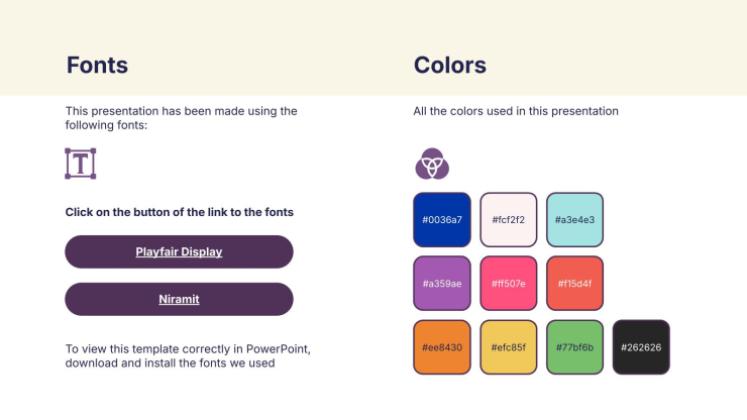Click the green #77bf6b swatch

pyautogui.click(x=574, y=347)
